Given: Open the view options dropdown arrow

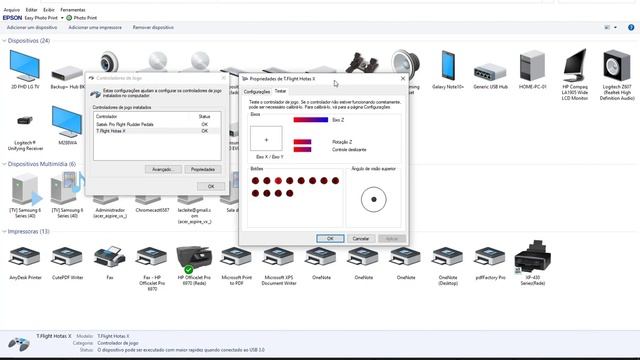Looking at the screenshot, I should tap(616, 28).
